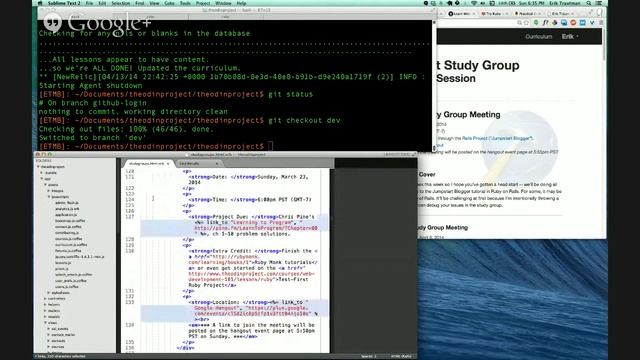Close the studygroups.html.erb tab
The width and height of the screenshot is (640, 360).
(x=168, y=164)
